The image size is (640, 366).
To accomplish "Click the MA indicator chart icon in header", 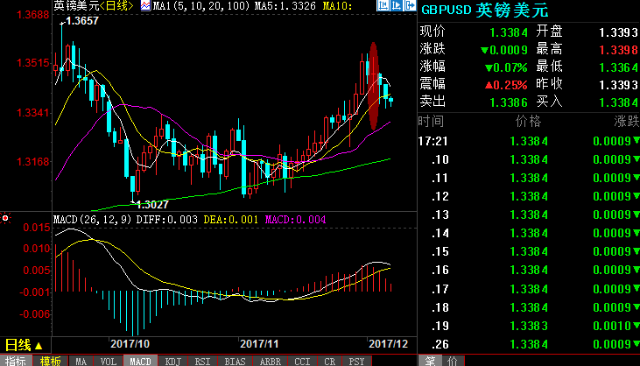I will pos(145,6).
